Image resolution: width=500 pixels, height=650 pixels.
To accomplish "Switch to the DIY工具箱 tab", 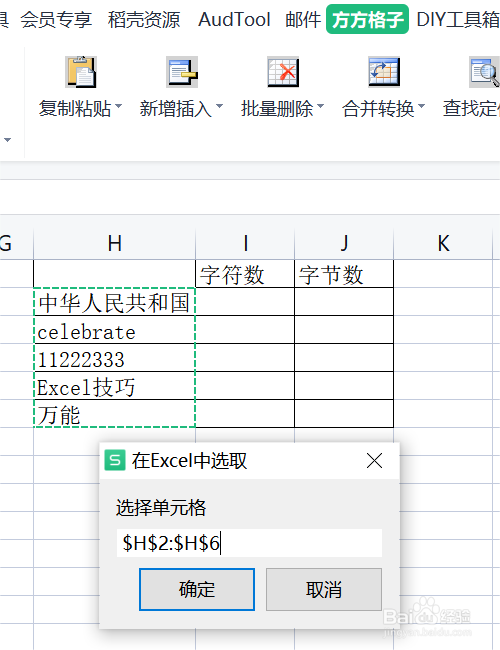I will point(458,19).
